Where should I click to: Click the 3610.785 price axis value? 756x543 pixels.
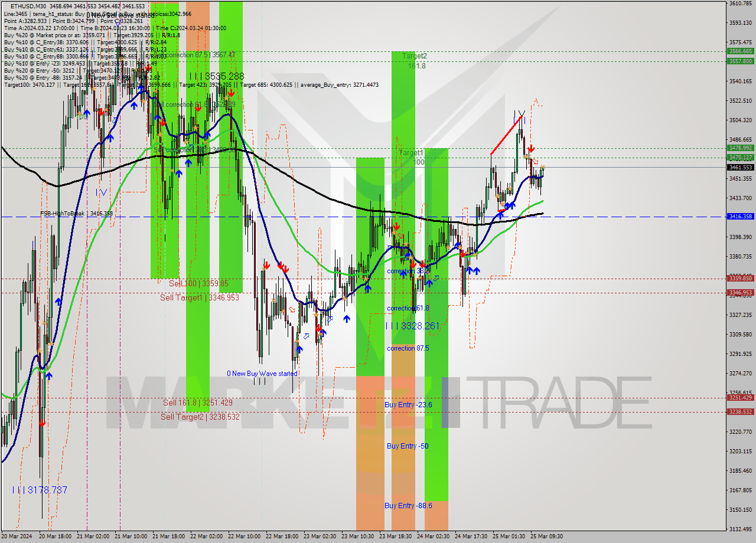(x=740, y=4)
